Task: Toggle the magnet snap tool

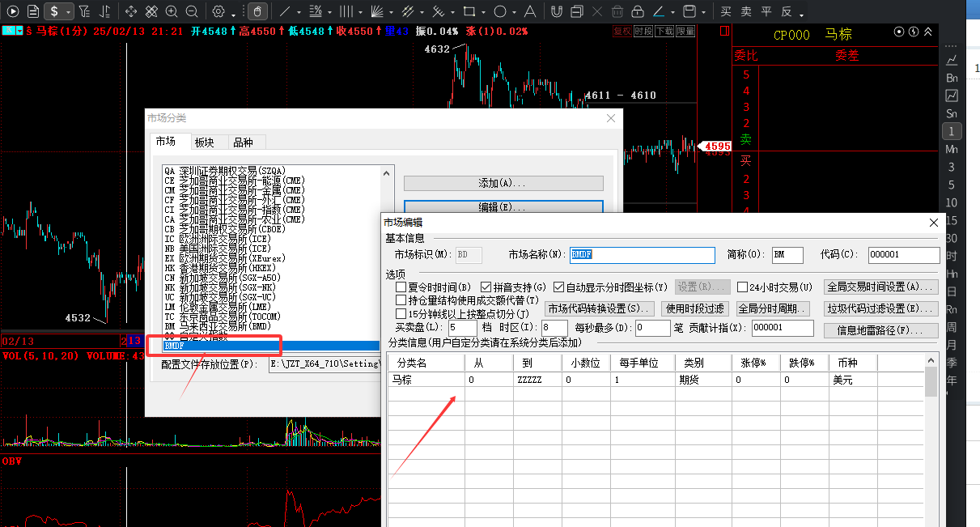Action: [556, 11]
